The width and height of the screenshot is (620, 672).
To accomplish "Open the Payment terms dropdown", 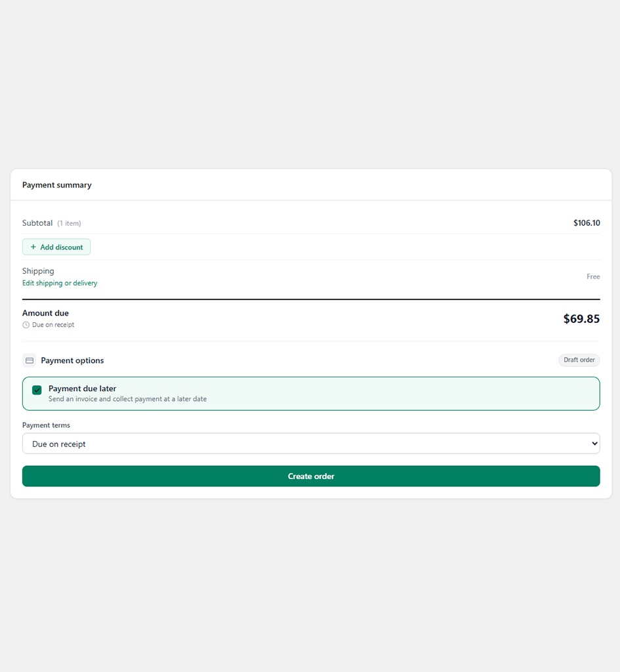I will (311, 444).
